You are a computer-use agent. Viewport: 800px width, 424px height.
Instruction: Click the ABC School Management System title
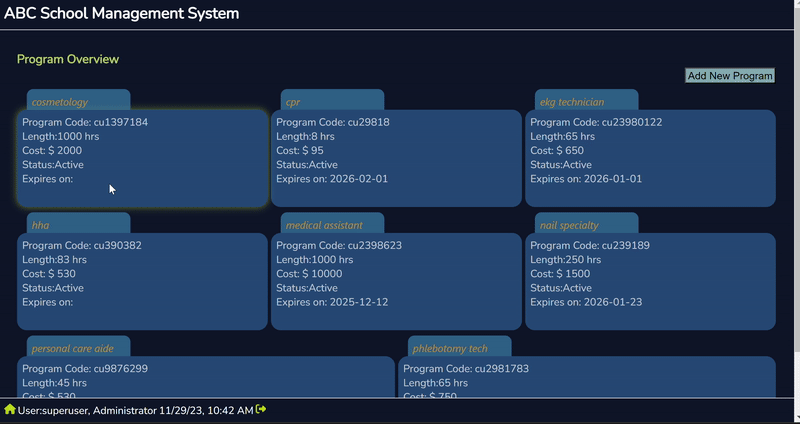pos(121,13)
